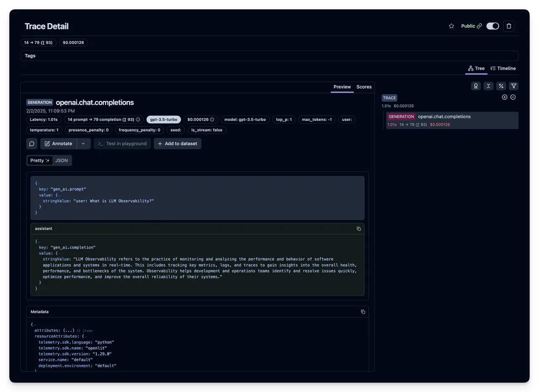Click the user: badge
The height and width of the screenshot is (392, 539).
pyautogui.click(x=347, y=119)
